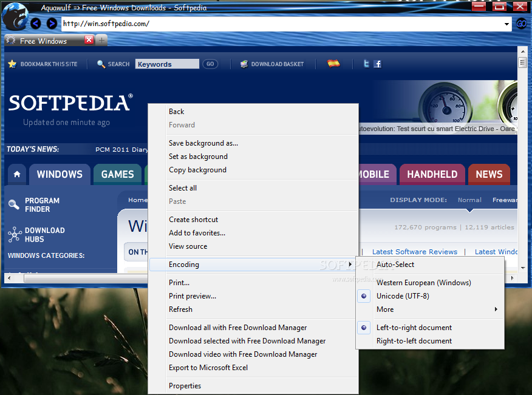Click the Program Finder magnifier icon
Viewport: 532px width, 395px height.
tap(13, 204)
